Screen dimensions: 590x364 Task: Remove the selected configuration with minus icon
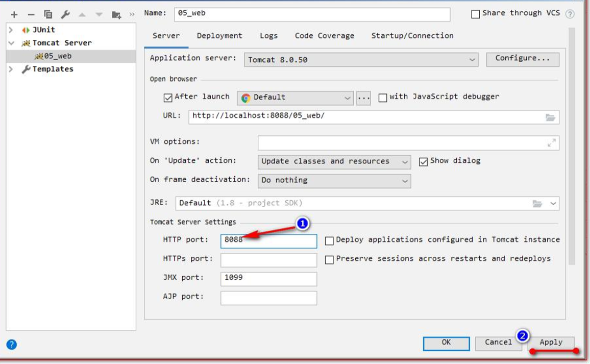tap(31, 15)
